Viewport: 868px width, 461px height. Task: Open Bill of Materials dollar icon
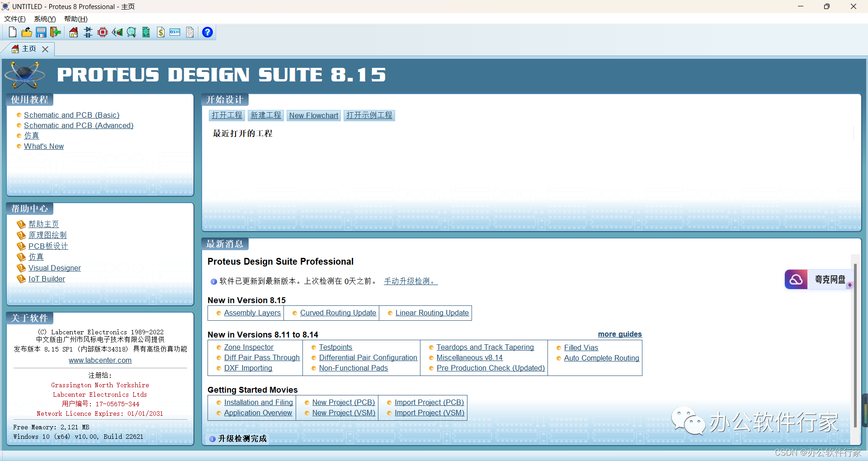[x=160, y=32]
